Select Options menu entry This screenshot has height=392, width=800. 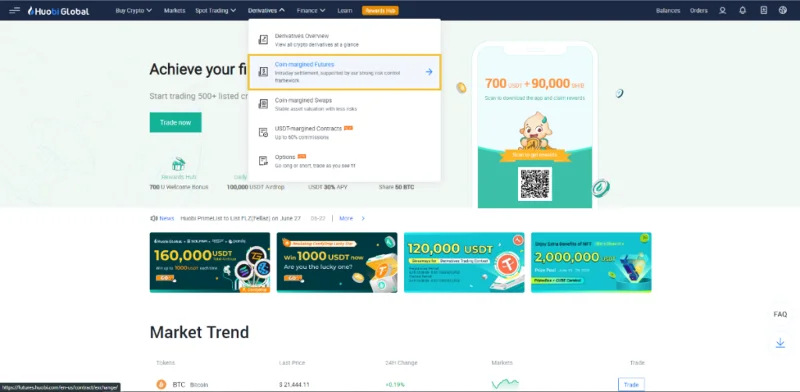[344, 161]
